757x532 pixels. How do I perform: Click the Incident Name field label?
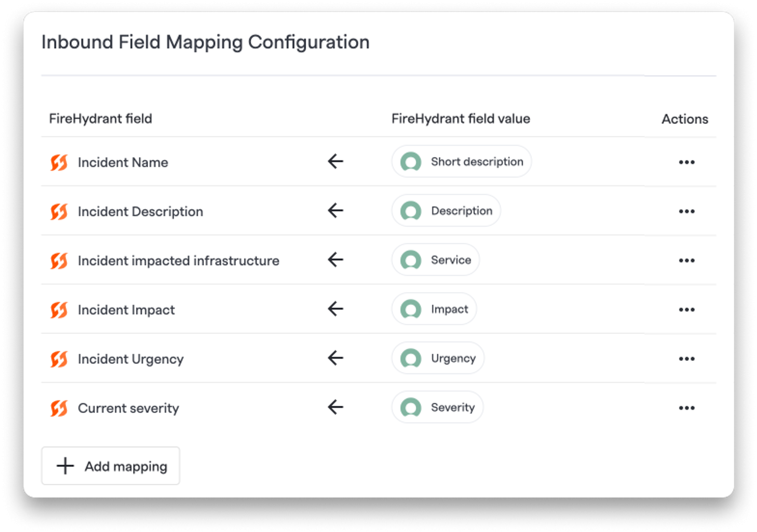click(x=123, y=162)
